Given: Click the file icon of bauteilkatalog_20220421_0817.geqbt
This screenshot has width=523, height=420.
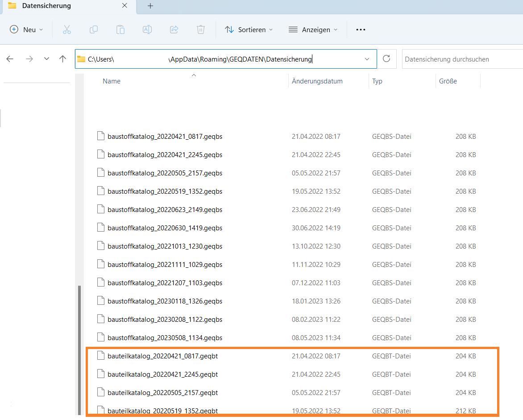Looking at the screenshot, I should tap(101, 356).
